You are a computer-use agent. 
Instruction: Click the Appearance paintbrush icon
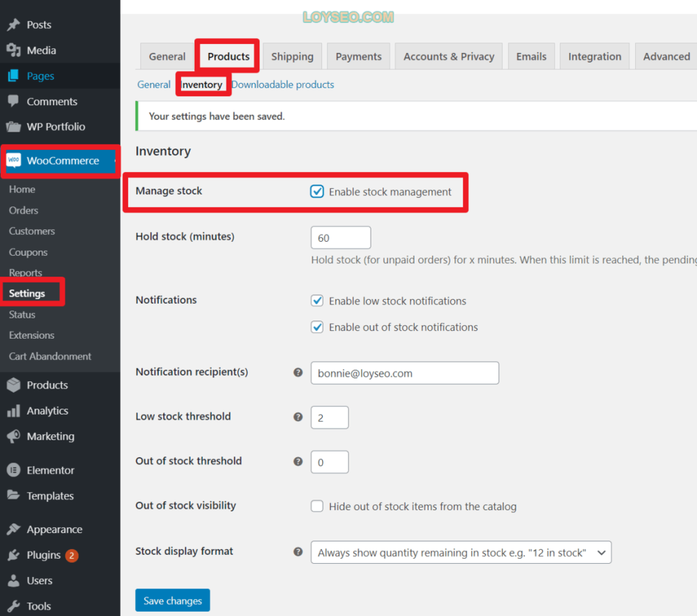click(x=14, y=530)
